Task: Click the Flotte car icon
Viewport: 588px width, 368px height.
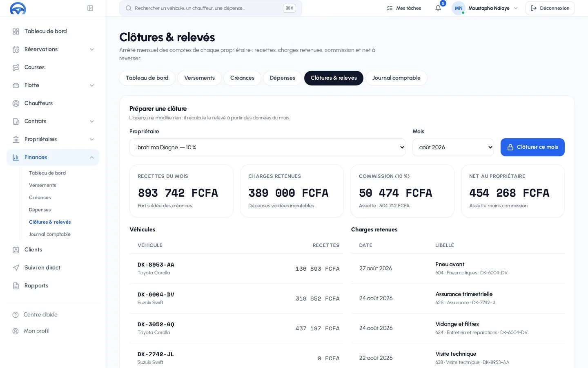Action: pyautogui.click(x=16, y=85)
